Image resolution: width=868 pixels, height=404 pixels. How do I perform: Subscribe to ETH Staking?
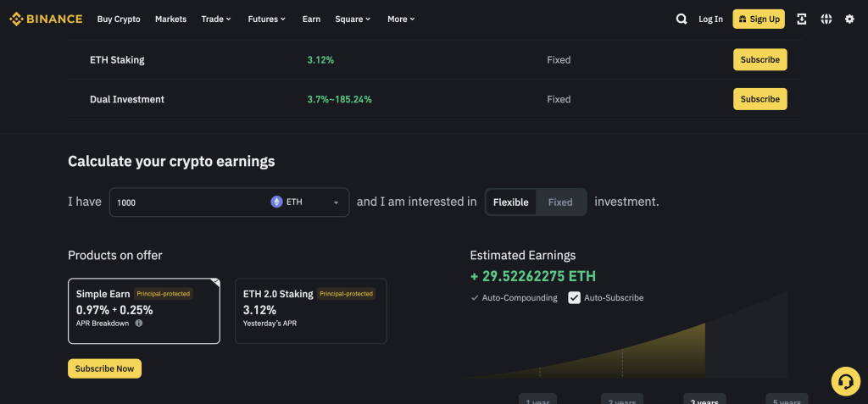coord(760,60)
